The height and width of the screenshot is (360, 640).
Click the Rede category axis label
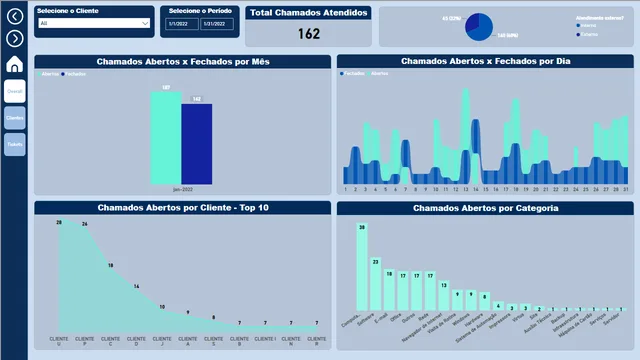coord(424,317)
